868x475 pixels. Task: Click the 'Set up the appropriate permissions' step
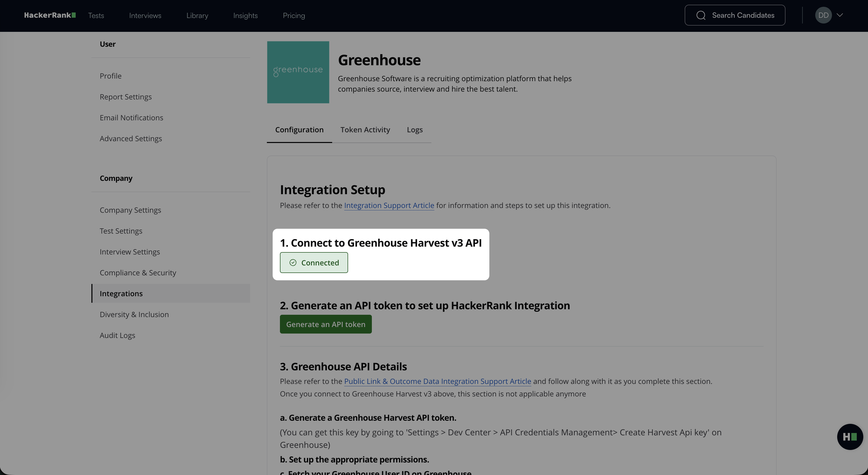coord(354,460)
